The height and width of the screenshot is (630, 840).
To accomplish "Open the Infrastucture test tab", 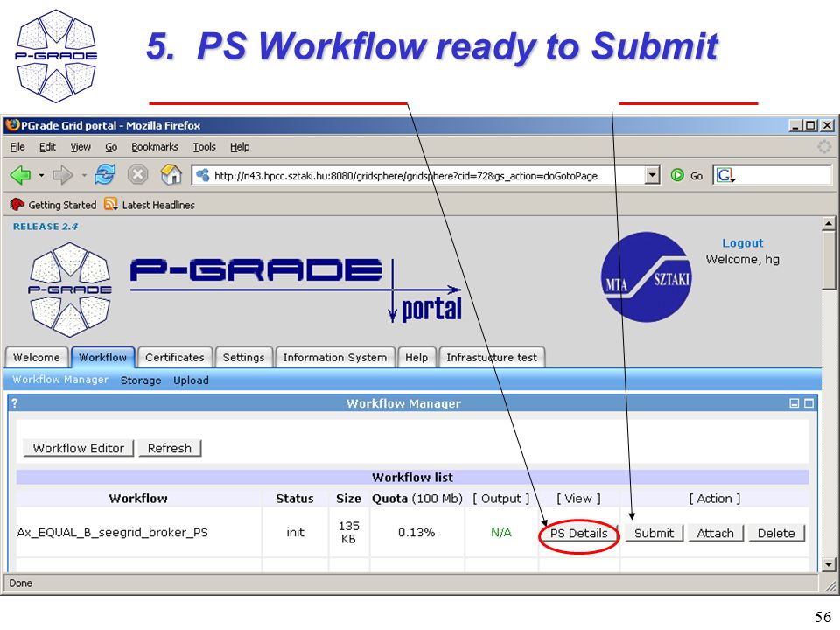I will tap(492, 357).
